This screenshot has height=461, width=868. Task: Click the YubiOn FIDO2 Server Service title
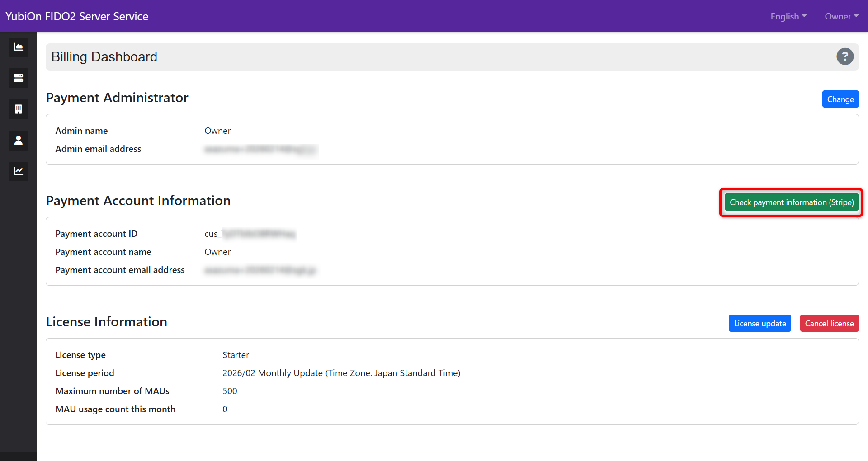pyautogui.click(x=77, y=16)
